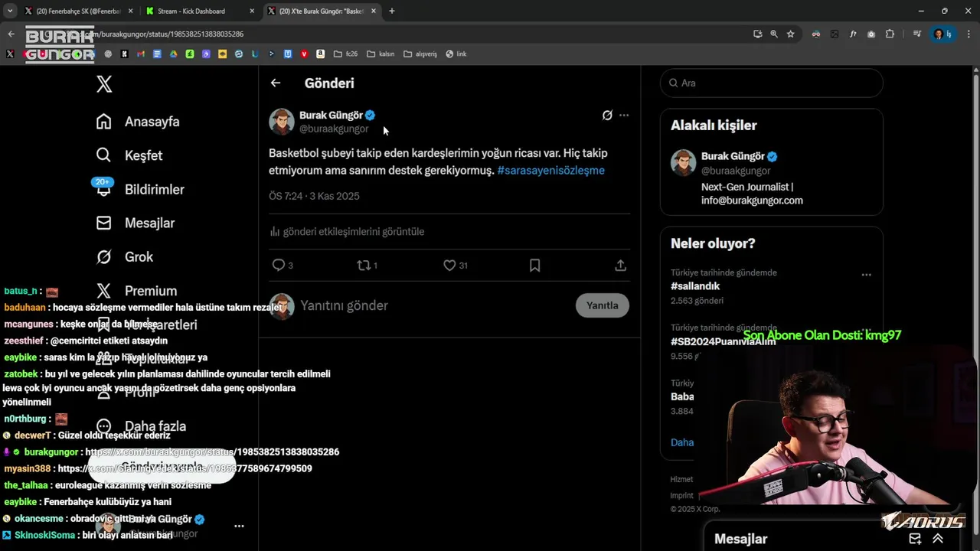Viewport: 980px width, 551px height.
Task: Click the image extension icon
Action: click(x=835, y=34)
